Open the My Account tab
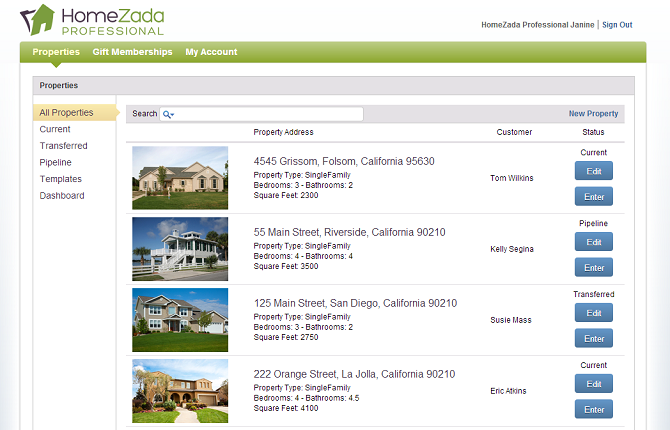The height and width of the screenshot is (430, 670). (211, 52)
